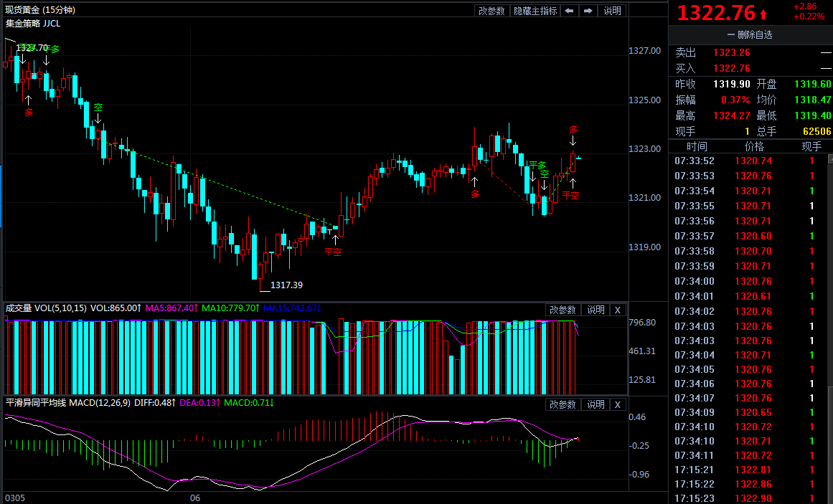This screenshot has height=504, width=833.
Task: Click the right arrow chart navigation button
Action: click(x=588, y=11)
